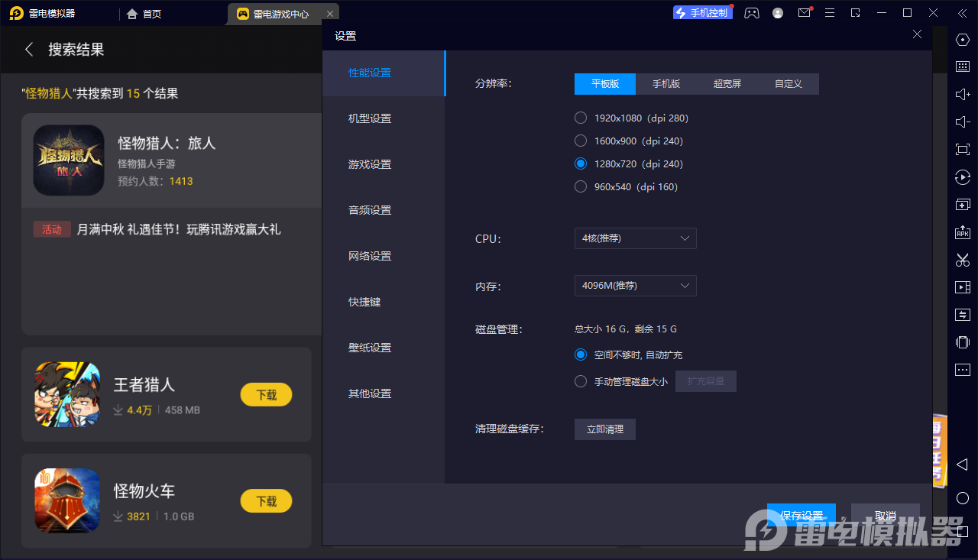Open the mail messages icon
Viewport: 978px width, 560px height.
pos(804,13)
